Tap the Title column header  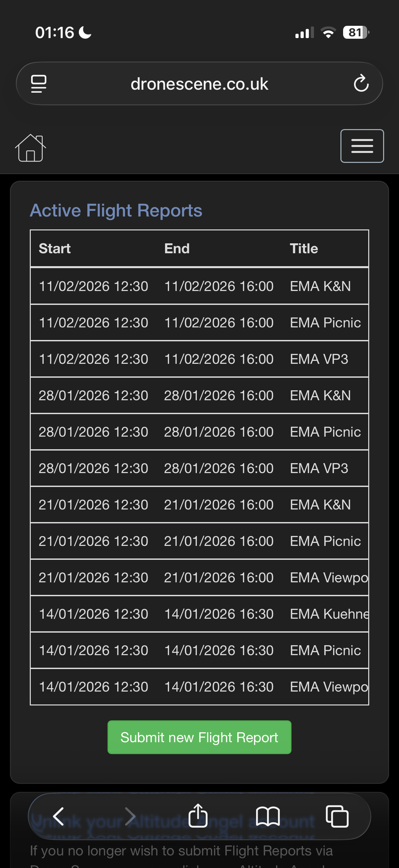(304, 249)
